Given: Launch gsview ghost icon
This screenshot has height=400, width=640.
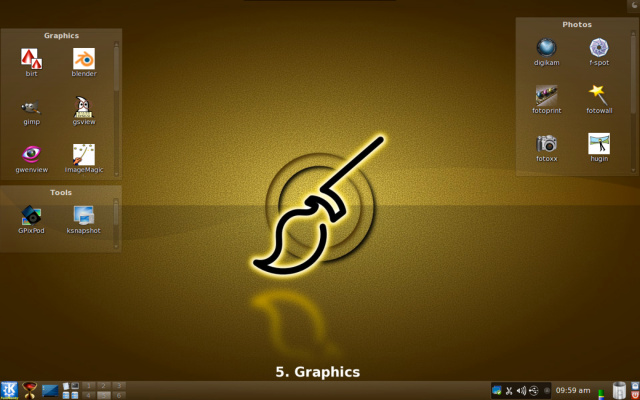Looking at the screenshot, I should pos(84,107).
